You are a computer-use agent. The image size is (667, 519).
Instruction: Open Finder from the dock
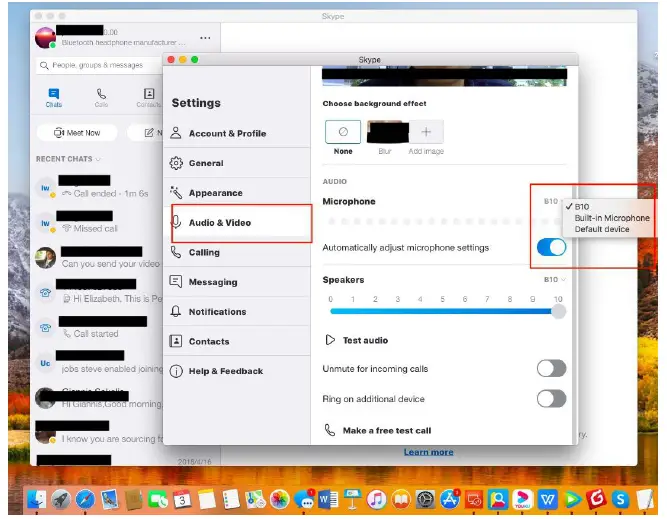[37, 499]
